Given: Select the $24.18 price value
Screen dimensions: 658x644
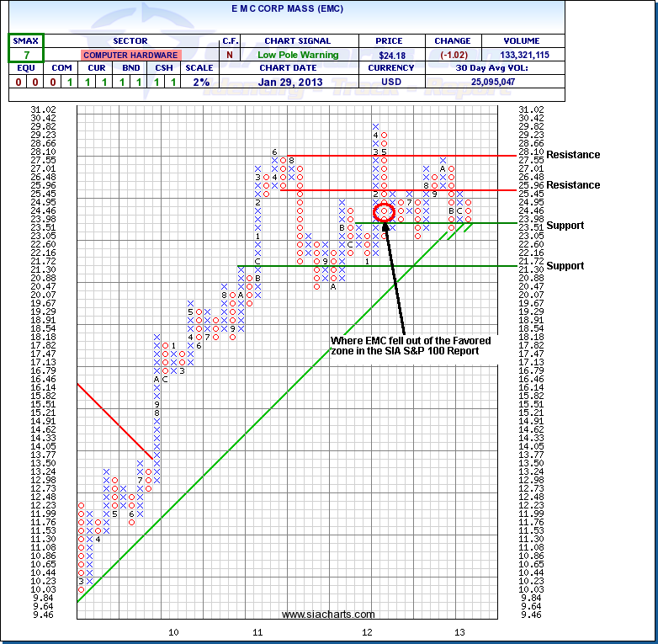Looking at the screenshot, I should point(392,55).
